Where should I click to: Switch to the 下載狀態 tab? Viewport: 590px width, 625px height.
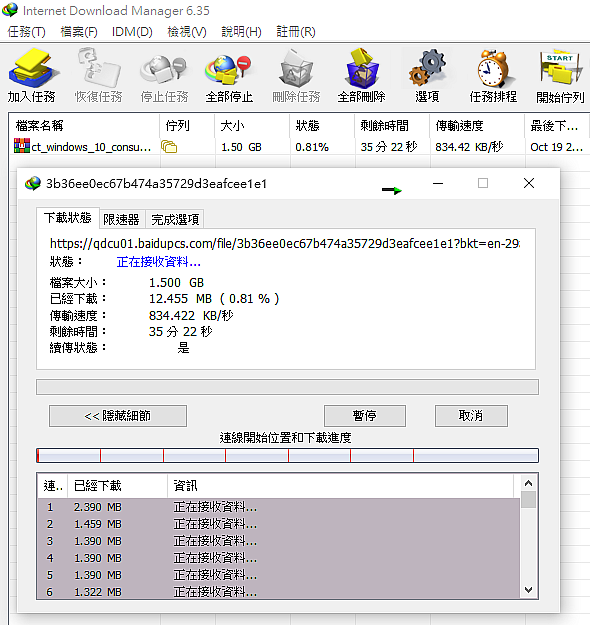68,218
